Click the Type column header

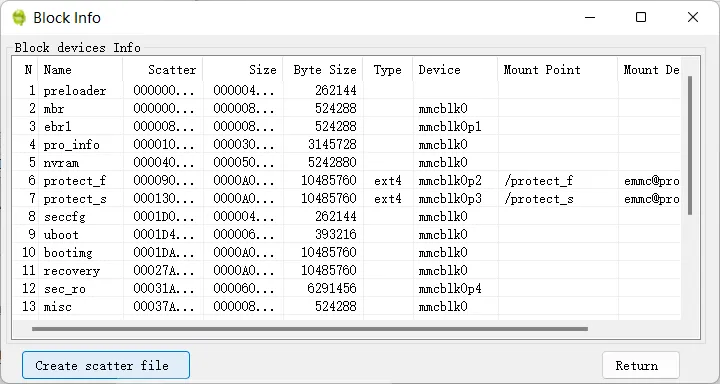[388, 70]
